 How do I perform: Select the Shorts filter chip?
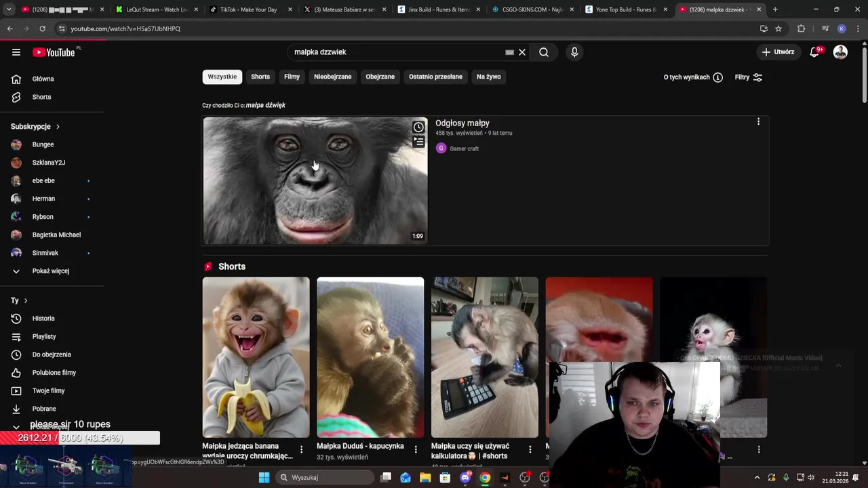(260, 77)
